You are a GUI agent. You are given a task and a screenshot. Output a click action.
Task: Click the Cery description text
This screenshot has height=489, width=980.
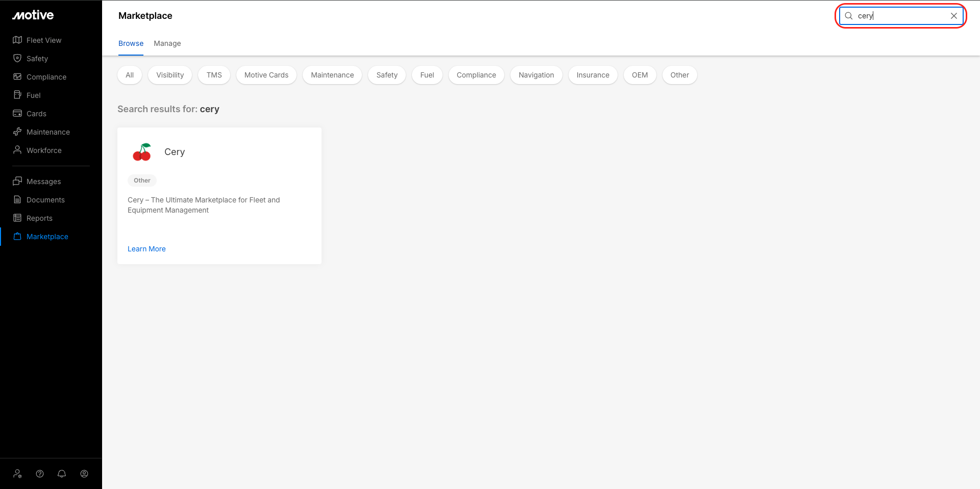coord(204,205)
